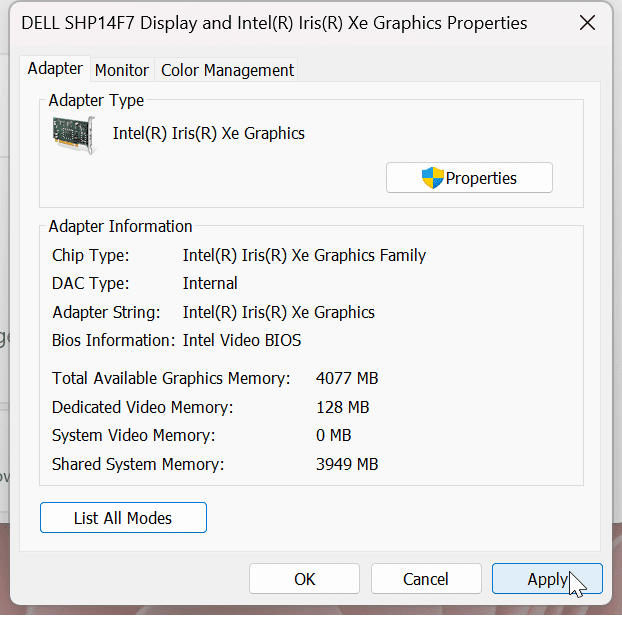Switch to the Monitor tab

coord(122,70)
